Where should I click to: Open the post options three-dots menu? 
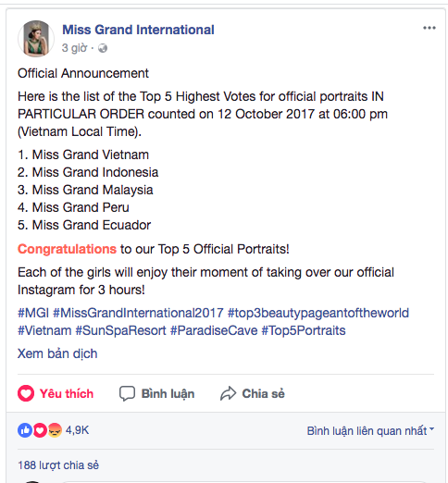coord(429,28)
